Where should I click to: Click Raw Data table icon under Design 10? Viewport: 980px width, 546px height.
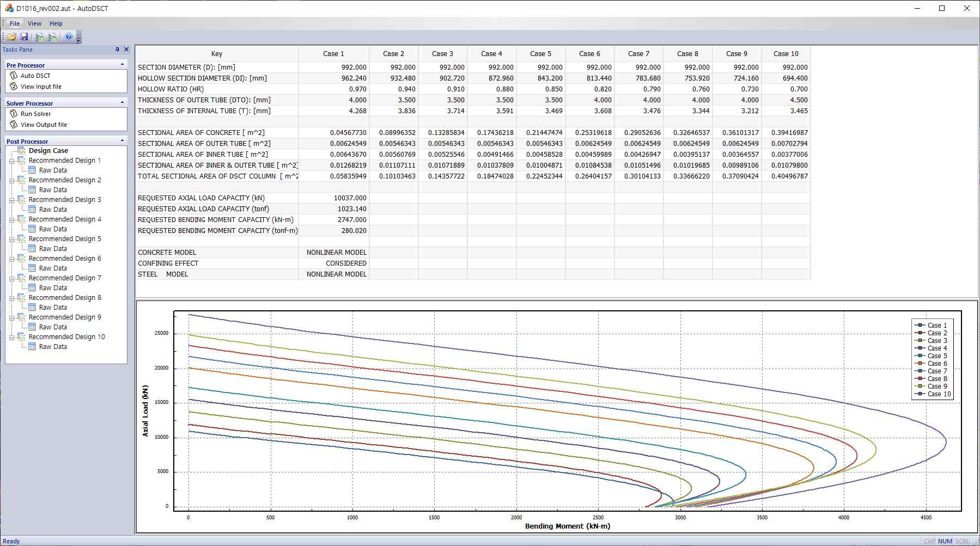pyautogui.click(x=32, y=347)
